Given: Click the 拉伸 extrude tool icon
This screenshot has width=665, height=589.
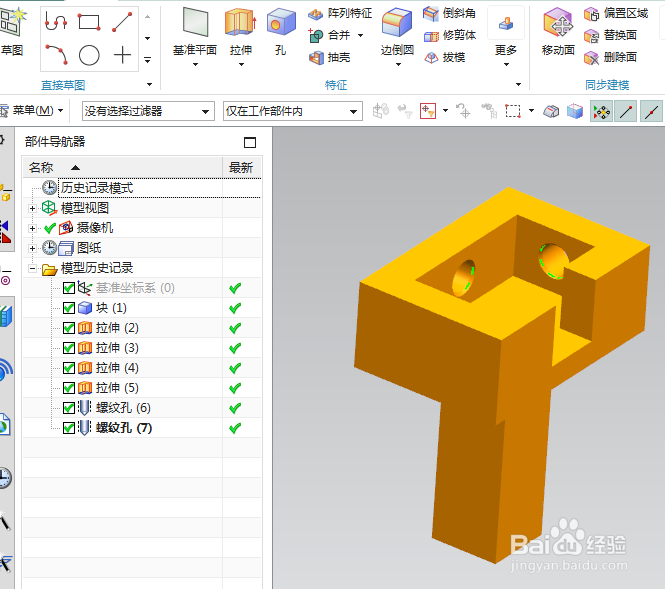Looking at the screenshot, I should tap(240, 22).
